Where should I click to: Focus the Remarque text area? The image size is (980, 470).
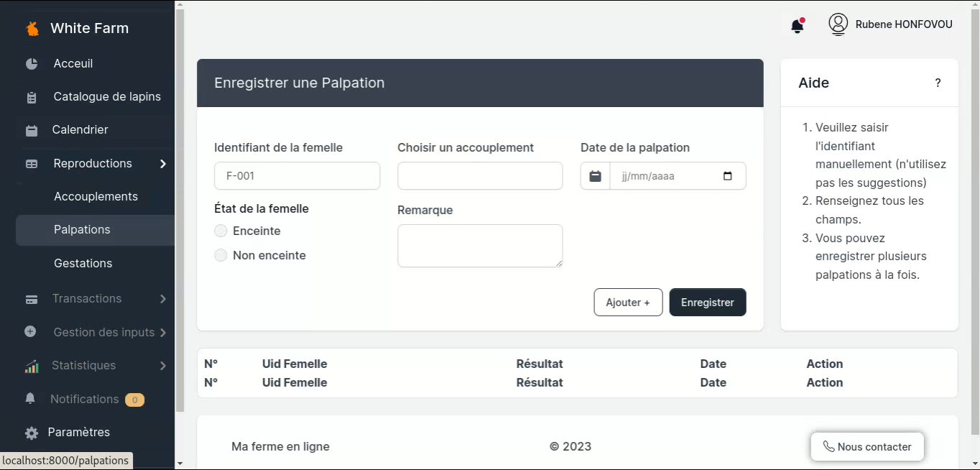coord(480,246)
